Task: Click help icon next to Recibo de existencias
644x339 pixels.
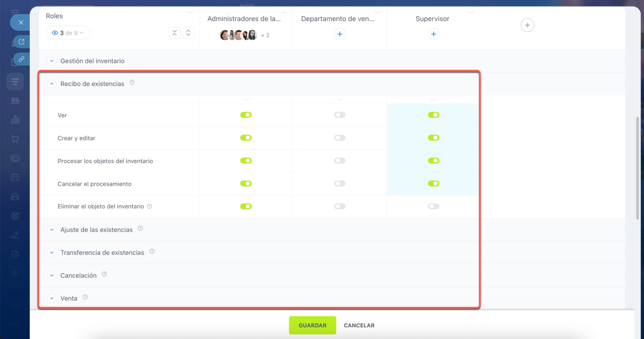Action: [132, 83]
